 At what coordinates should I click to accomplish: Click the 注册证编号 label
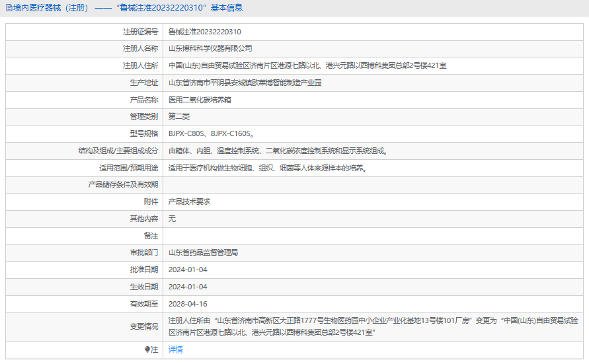141,32
